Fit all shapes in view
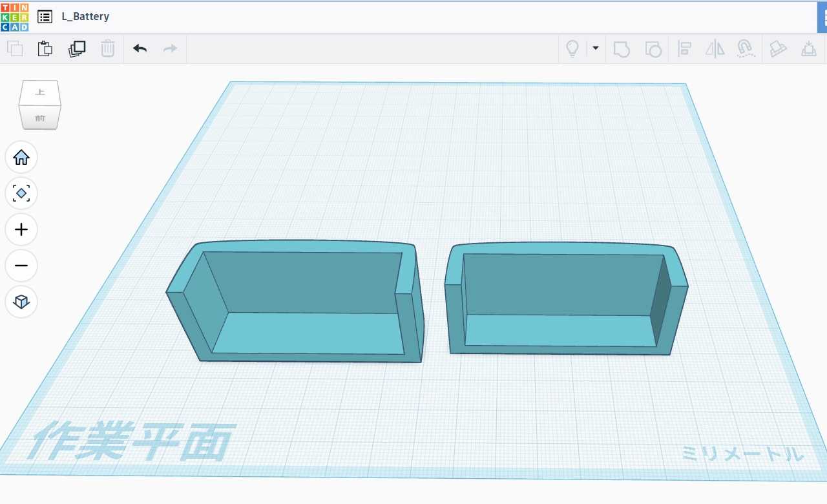Image resolution: width=827 pixels, height=504 pixels. (21, 193)
